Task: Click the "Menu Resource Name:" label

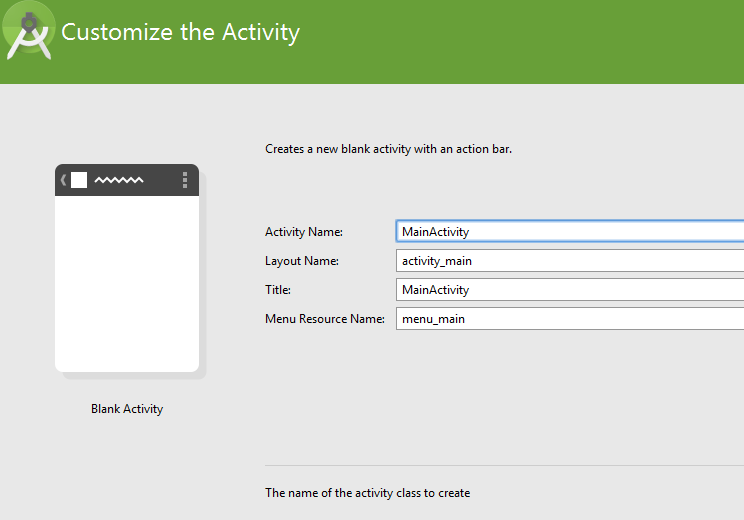Action: 325,319
